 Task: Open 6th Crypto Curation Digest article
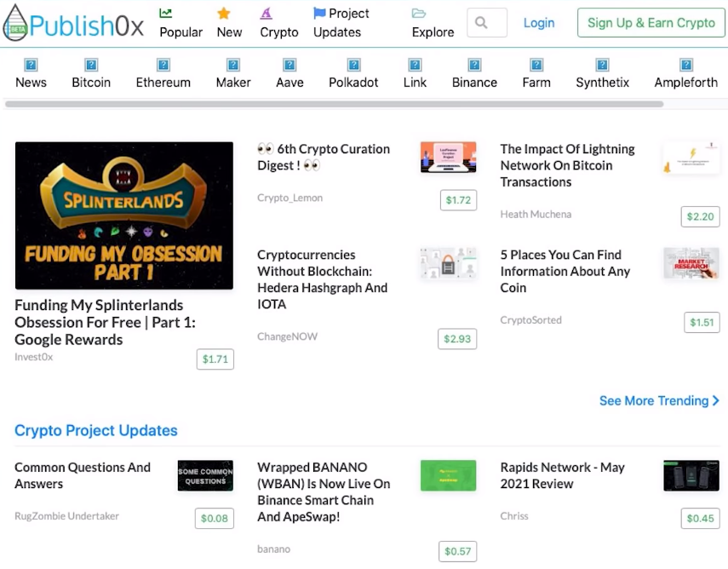(x=324, y=158)
